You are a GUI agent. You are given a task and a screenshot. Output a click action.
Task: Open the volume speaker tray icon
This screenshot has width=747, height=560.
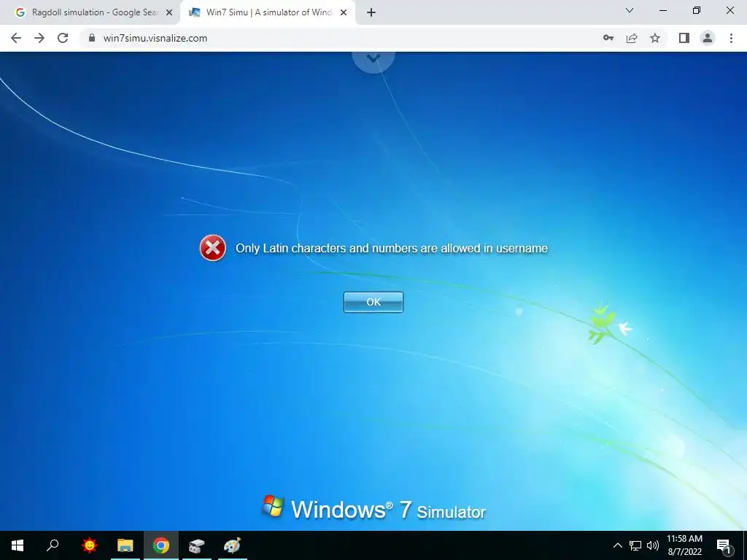pyautogui.click(x=653, y=545)
